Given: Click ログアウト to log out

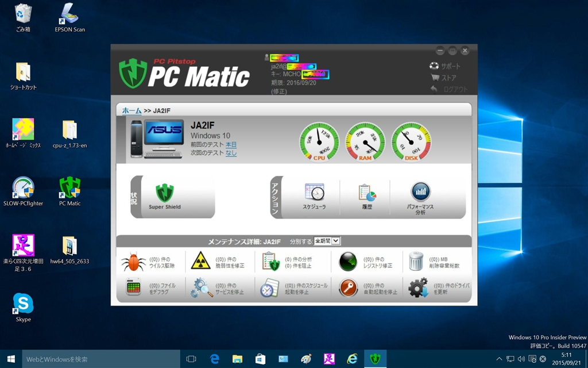Looking at the screenshot, I should tap(449, 89).
